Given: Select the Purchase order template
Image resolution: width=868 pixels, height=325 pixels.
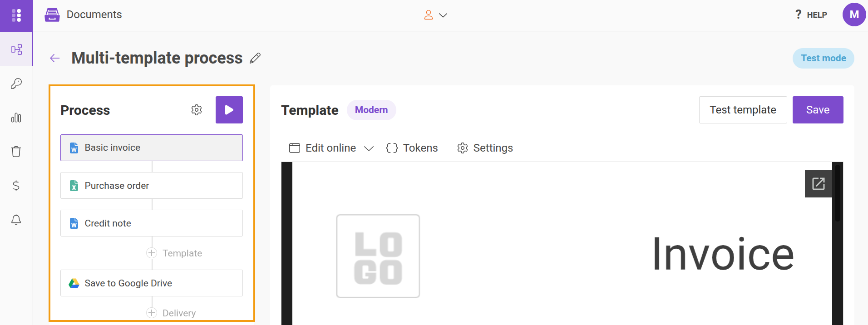Looking at the screenshot, I should 152,186.
